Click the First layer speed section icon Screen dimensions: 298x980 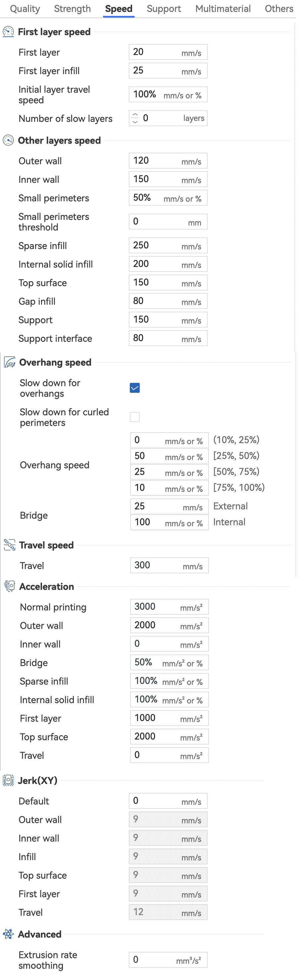(8, 31)
